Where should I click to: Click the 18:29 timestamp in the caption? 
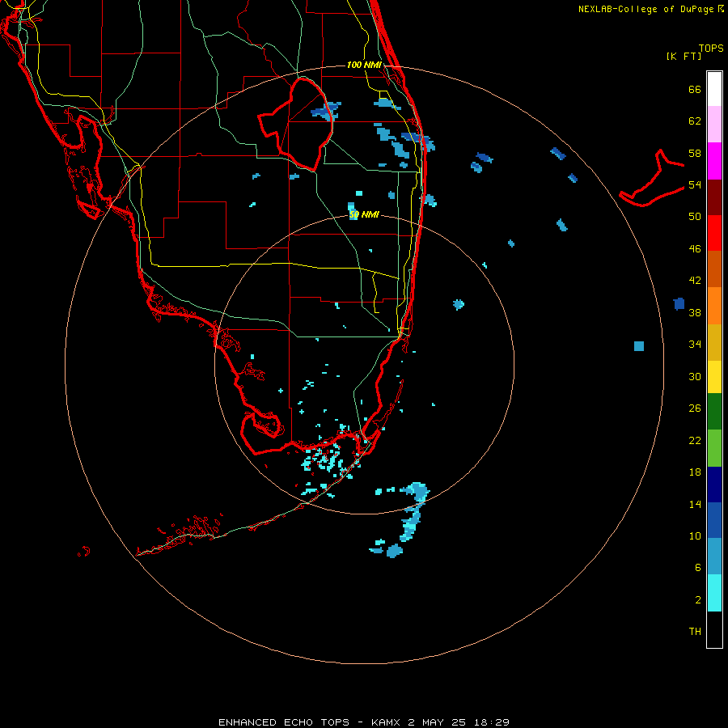492,722
